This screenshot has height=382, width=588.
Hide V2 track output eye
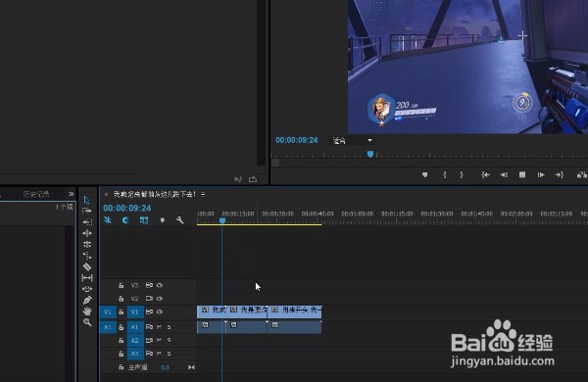pyautogui.click(x=160, y=299)
